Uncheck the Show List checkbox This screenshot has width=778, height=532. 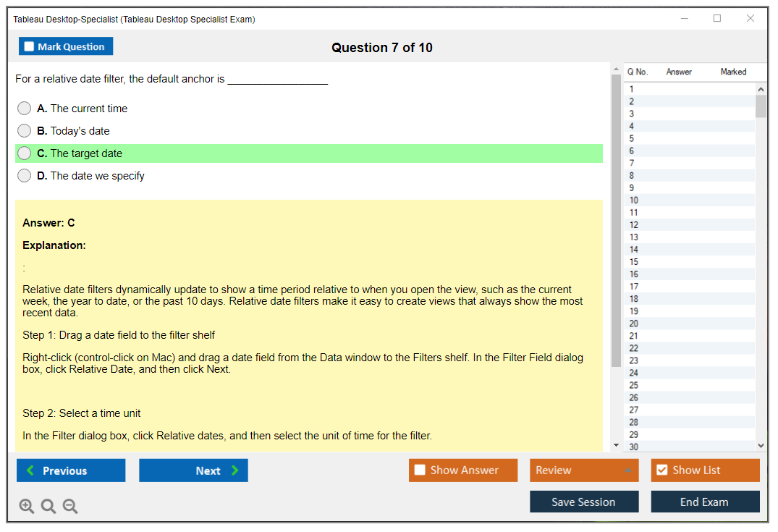point(661,470)
